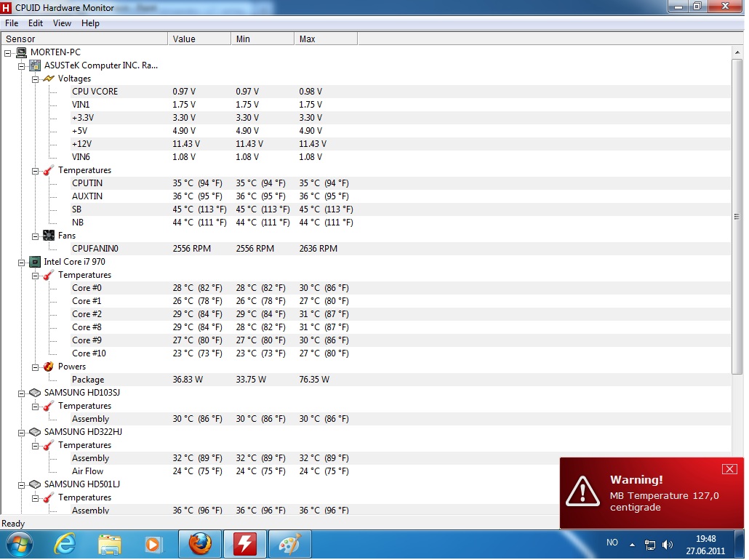The width and height of the screenshot is (749, 560).
Task: Collapse the SAMSUNG HD103SJ node
Action: pos(22,393)
